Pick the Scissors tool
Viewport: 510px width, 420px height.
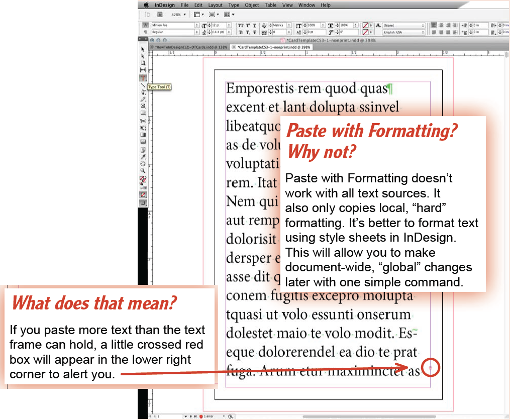pos(143,121)
